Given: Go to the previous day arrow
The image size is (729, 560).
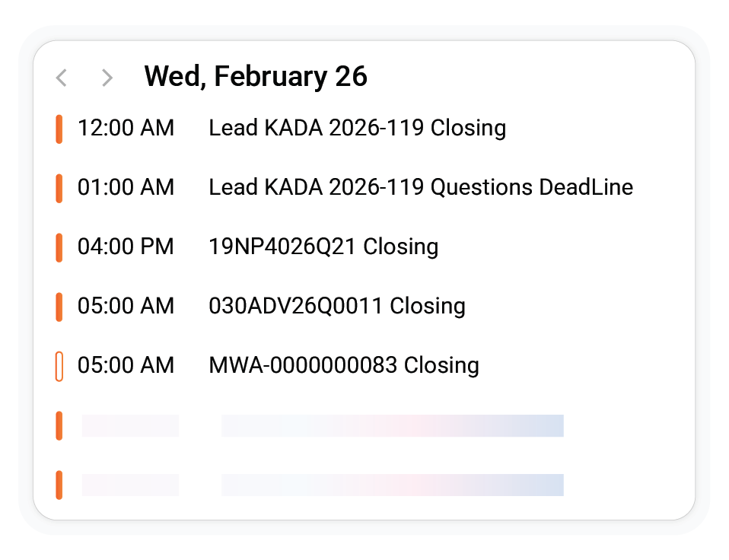Looking at the screenshot, I should pos(62,78).
